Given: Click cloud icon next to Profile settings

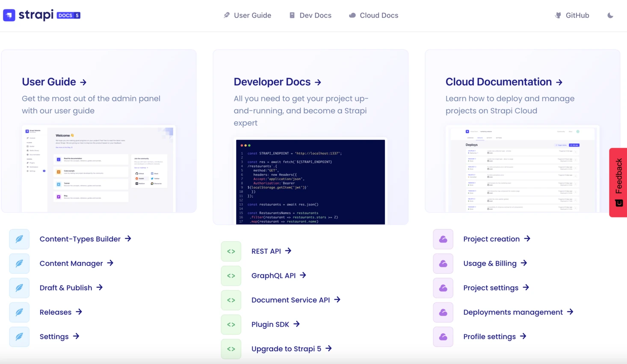Looking at the screenshot, I should [443, 337].
